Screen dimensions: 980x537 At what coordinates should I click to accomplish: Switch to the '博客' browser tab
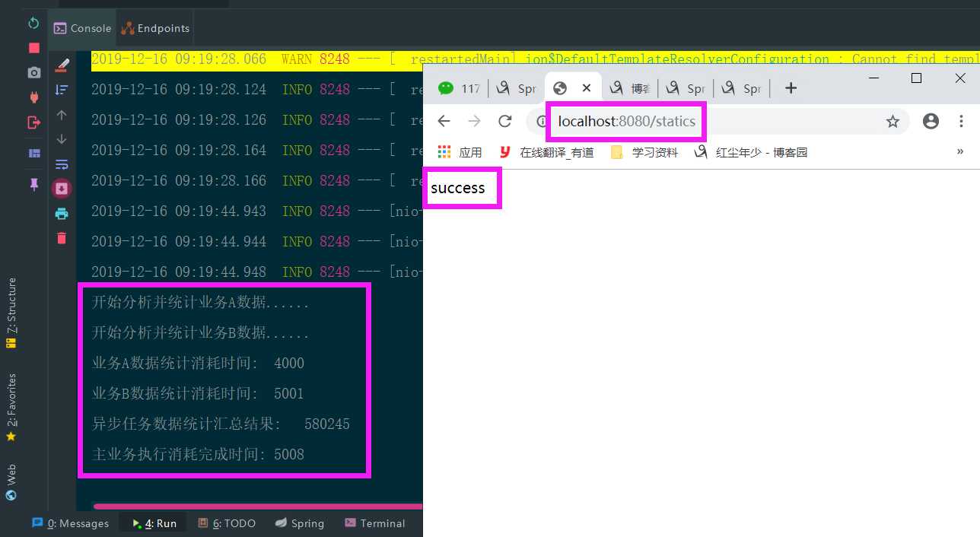(628, 88)
